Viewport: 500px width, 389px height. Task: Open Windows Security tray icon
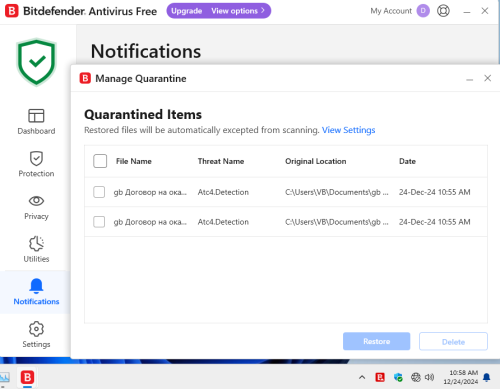click(398, 377)
